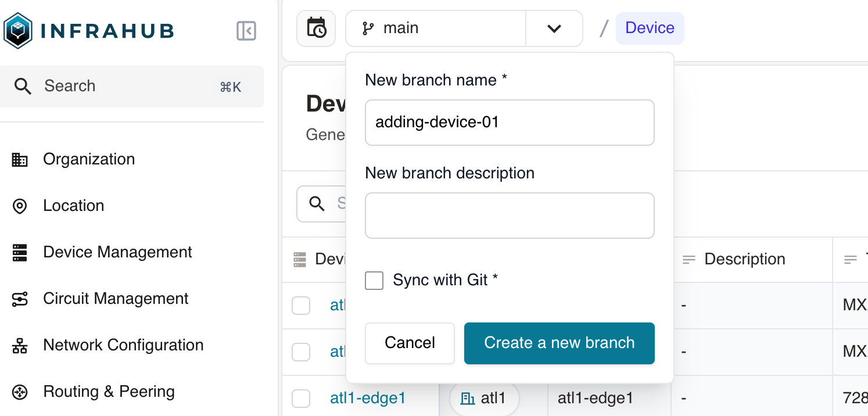The height and width of the screenshot is (416, 868).
Task: Expand the branch selector chevron
Action: pos(554,28)
